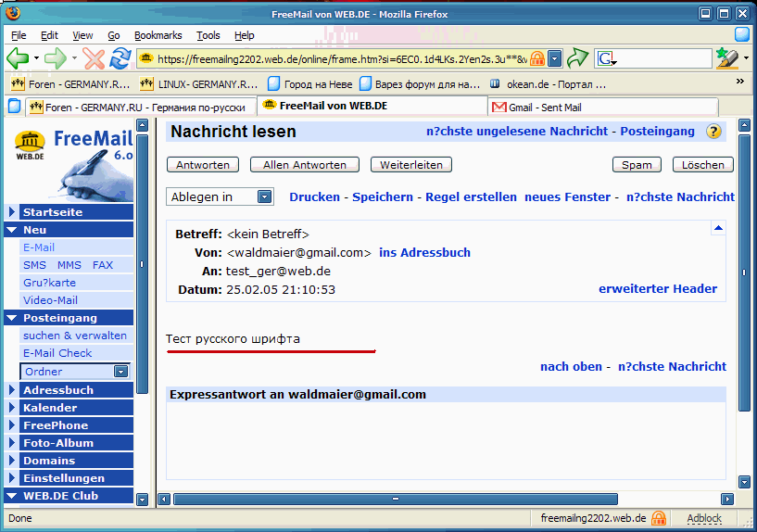Reload the page with the refresh icon
This screenshot has width=757, height=532.
coord(120,59)
